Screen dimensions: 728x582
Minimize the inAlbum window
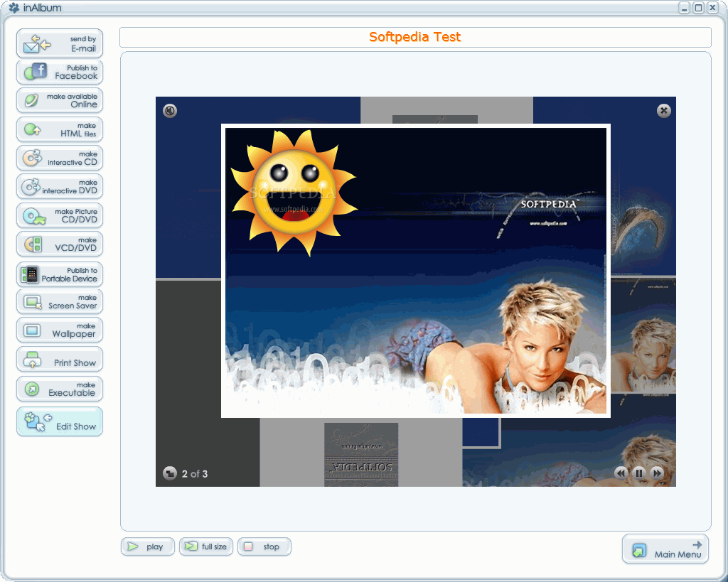click(x=684, y=7)
